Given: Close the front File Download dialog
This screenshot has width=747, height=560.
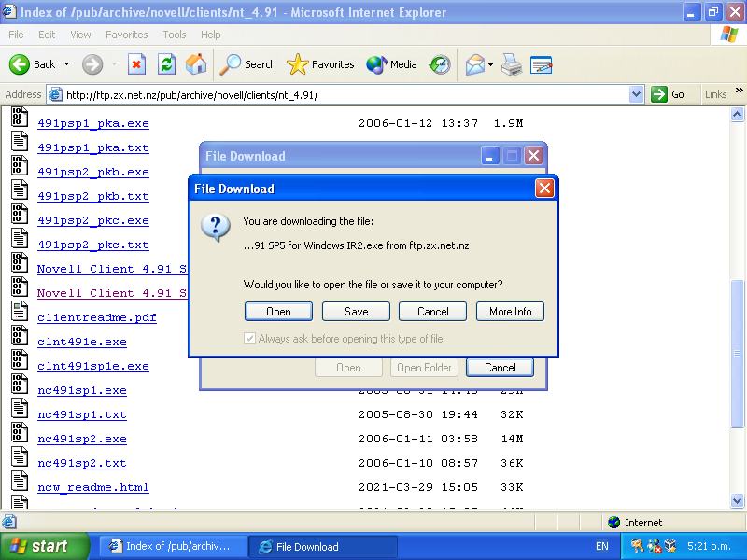Looking at the screenshot, I should click(x=544, y=189).
